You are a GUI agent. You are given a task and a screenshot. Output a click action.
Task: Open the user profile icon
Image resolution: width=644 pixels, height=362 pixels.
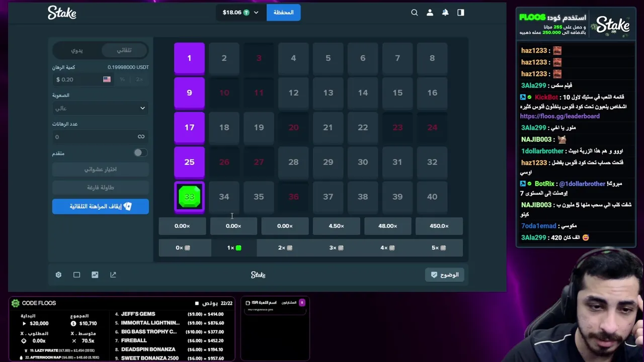click(x=430, y=13)
